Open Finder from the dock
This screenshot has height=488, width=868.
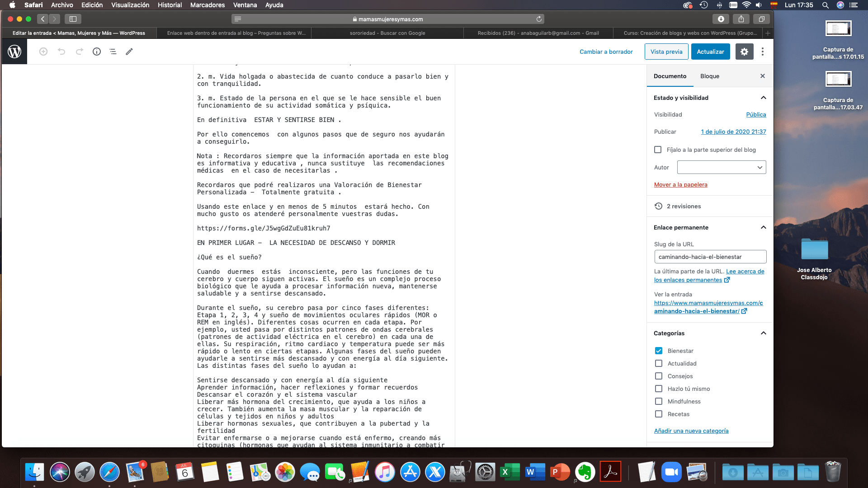[34, 473]
